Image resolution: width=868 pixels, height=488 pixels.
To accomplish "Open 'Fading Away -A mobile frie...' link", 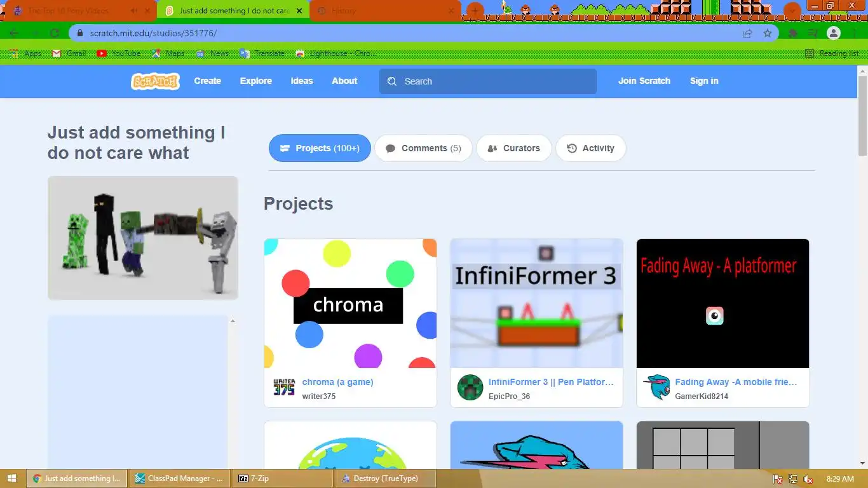I will click(x=736, y=382).
